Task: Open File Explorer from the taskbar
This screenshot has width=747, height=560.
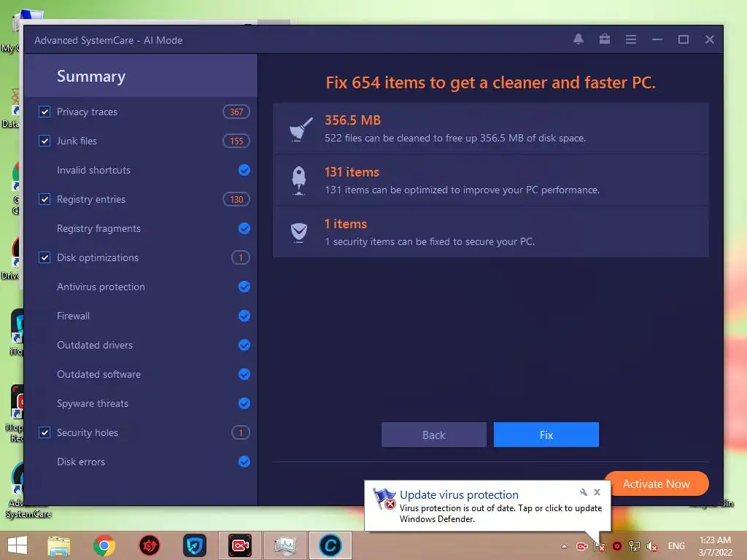Action: [x=59, y=545]
